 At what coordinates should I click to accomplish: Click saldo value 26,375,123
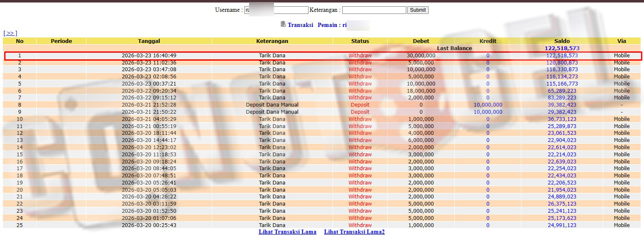[x=562, y=204]
